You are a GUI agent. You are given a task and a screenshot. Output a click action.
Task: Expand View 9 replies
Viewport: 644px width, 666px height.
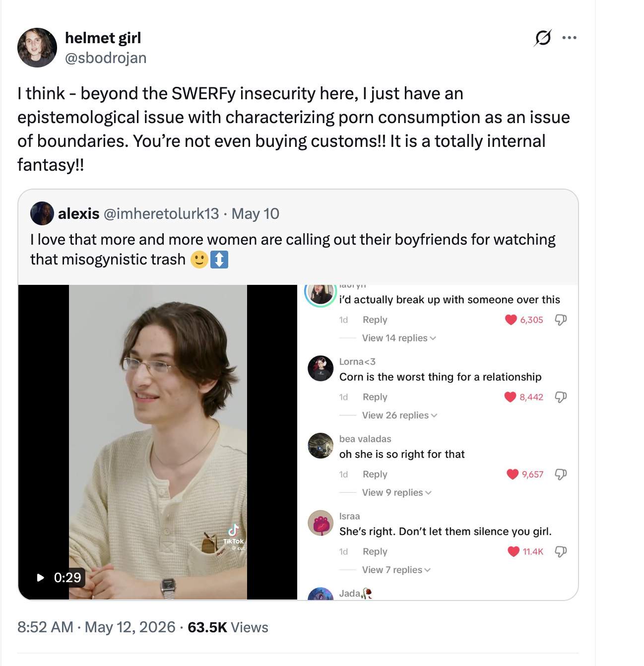click(397, 492)
